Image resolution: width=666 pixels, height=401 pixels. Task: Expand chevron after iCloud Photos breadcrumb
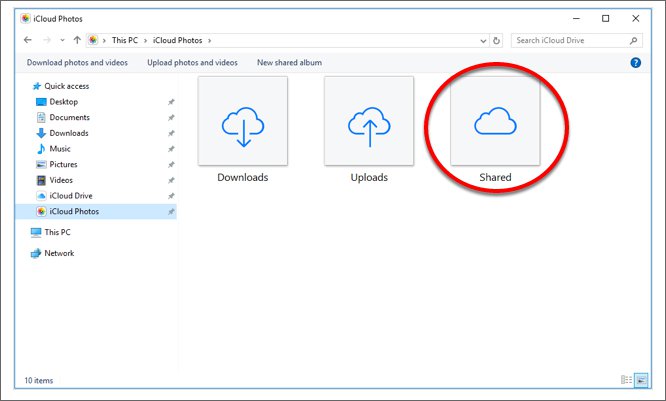(x=209, y=41)
